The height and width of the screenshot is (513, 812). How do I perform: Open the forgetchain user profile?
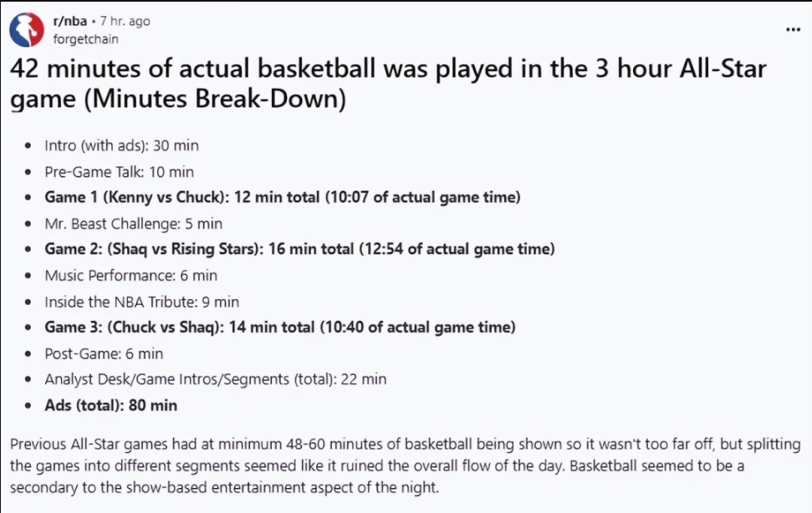click(85, 38)
